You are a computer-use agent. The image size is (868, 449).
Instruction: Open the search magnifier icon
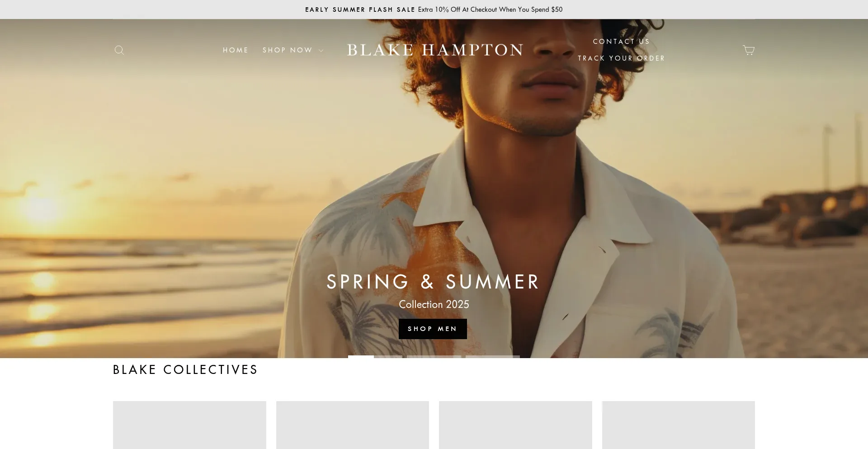119,50
